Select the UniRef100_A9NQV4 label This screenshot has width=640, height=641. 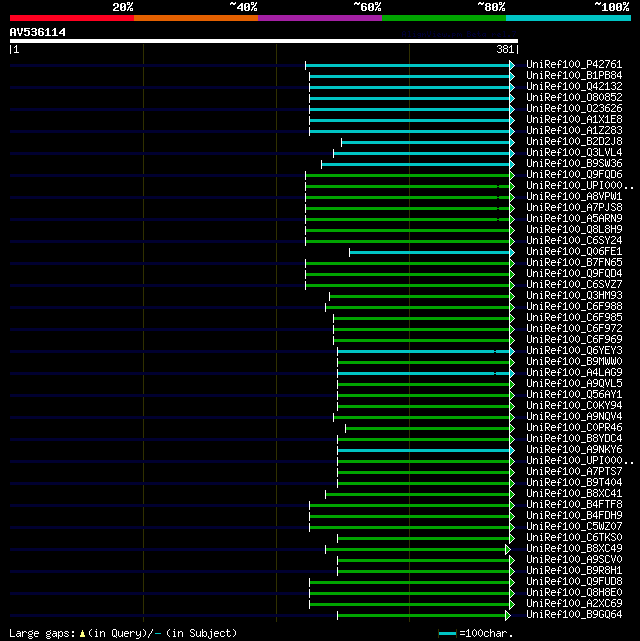(574, 417)
